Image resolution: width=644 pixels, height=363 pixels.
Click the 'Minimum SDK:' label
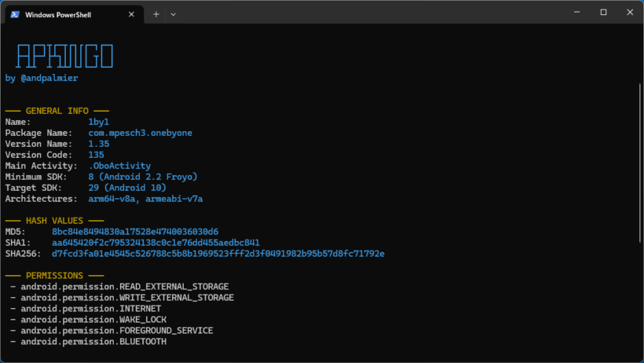[x=36, y=177]
